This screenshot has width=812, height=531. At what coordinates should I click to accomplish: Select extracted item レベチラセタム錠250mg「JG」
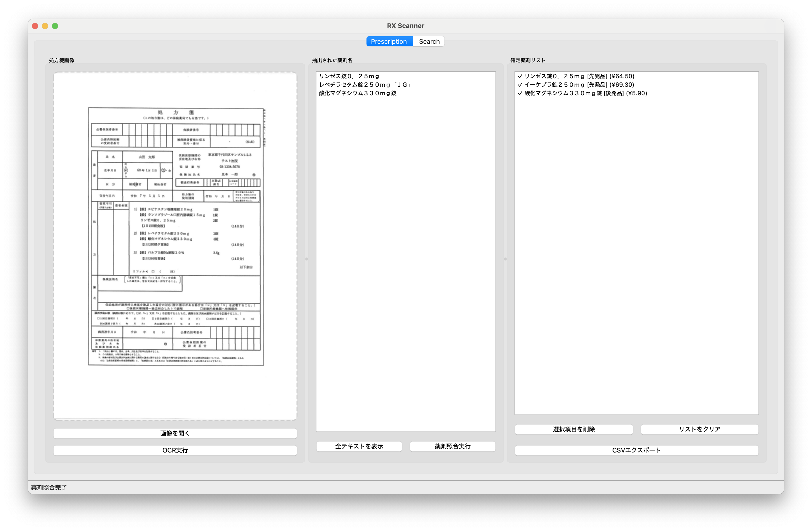tap(364, 85)
